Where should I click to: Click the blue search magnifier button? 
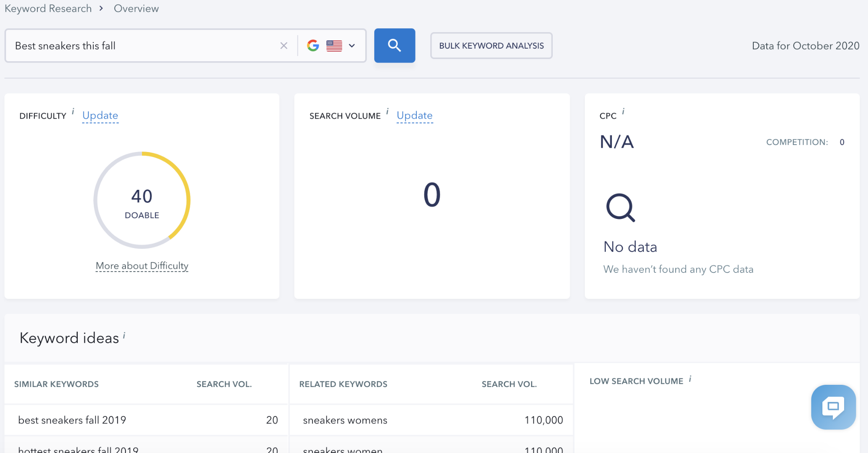pos(394,46)
